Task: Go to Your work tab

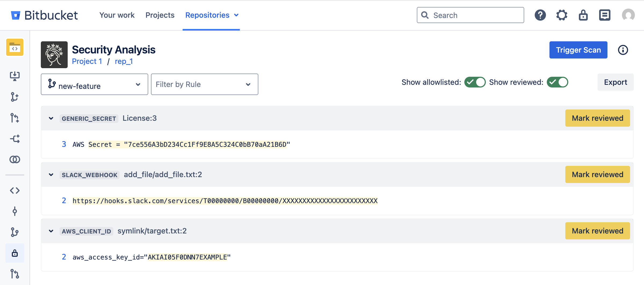Action: point(117,15)
